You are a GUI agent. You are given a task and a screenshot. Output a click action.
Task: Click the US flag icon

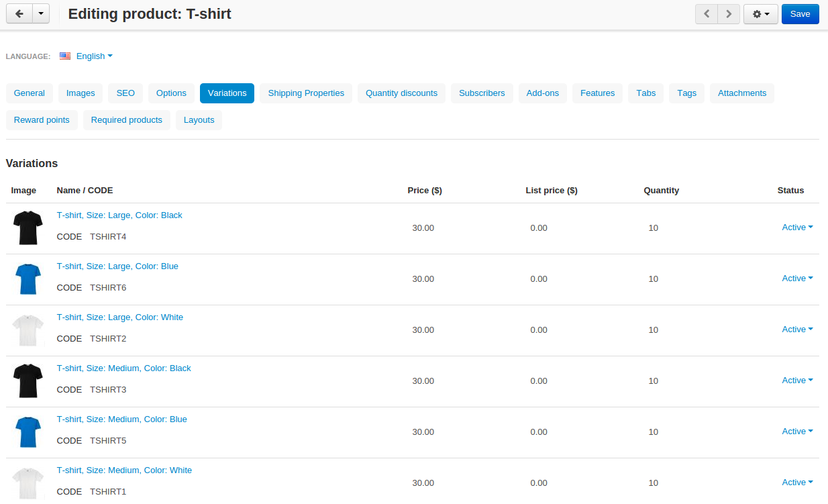65,56
